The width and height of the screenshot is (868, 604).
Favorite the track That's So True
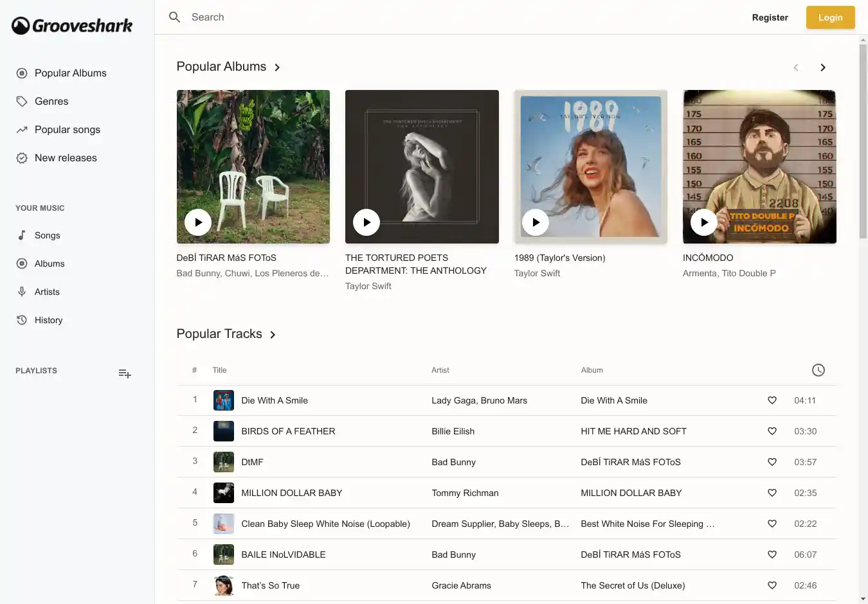[772, 585]
